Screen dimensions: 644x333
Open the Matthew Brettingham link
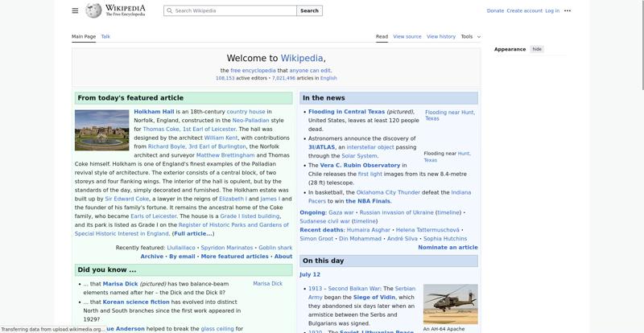pos(225,155)
